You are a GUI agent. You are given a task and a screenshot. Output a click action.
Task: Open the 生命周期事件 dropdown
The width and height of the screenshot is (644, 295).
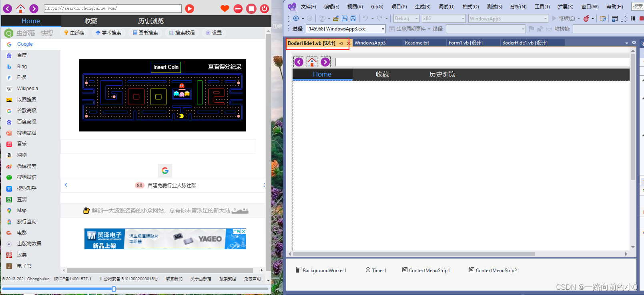[x=410, y=29]
